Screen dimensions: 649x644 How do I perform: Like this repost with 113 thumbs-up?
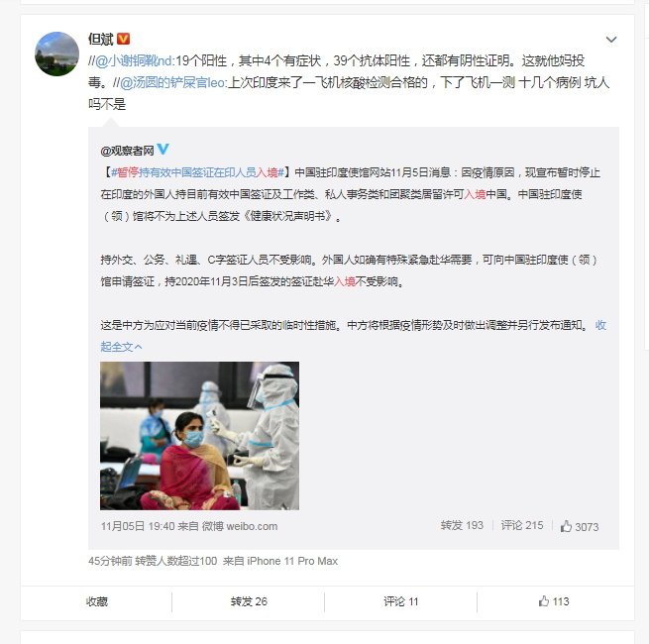[x=554, y=601]
